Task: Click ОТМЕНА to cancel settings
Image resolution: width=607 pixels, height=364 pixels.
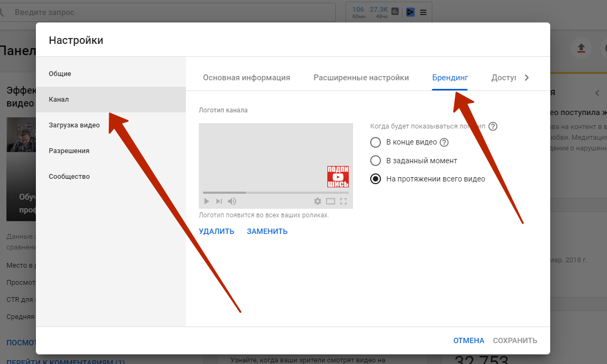Action: (x=468, y=340)
